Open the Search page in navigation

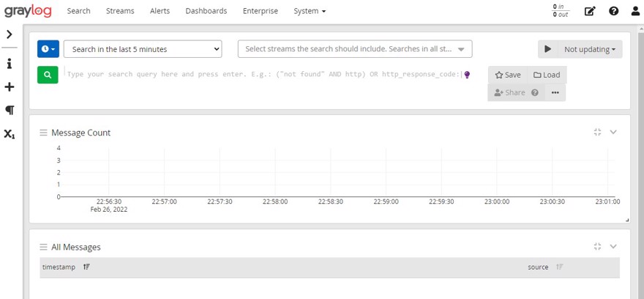click(78, 11)
